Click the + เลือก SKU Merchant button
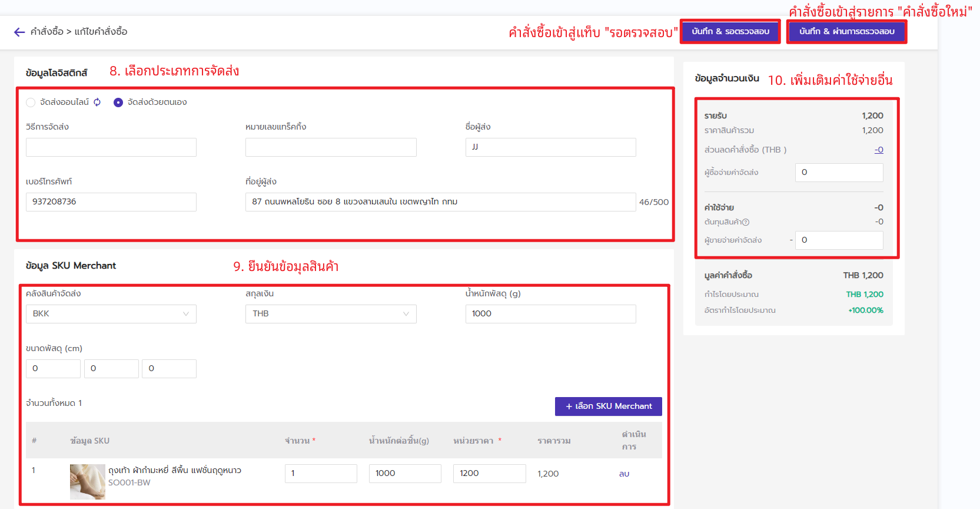 (x=609, y=406)
